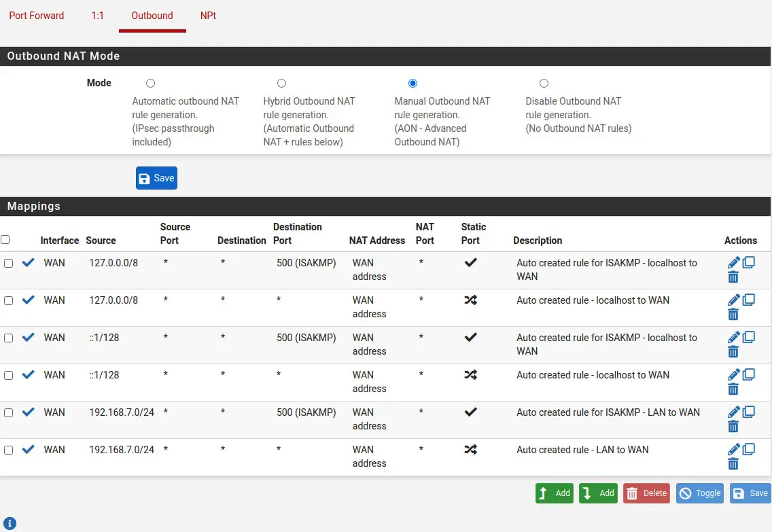
Task: Click the first '192.168.7.0/24' source value
Action: 122,412
